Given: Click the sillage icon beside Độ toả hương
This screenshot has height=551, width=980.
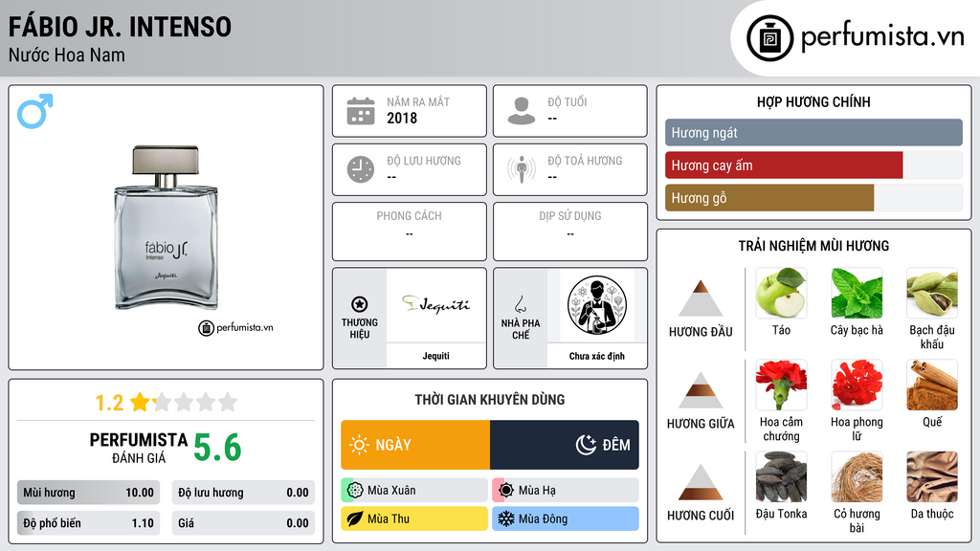Looking at the screenshot, I should point(522,169).
